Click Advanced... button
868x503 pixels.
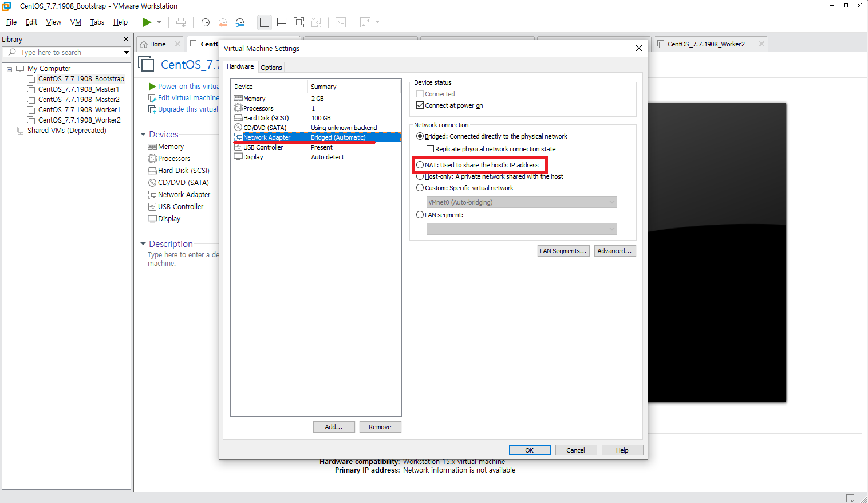(615, 251)
